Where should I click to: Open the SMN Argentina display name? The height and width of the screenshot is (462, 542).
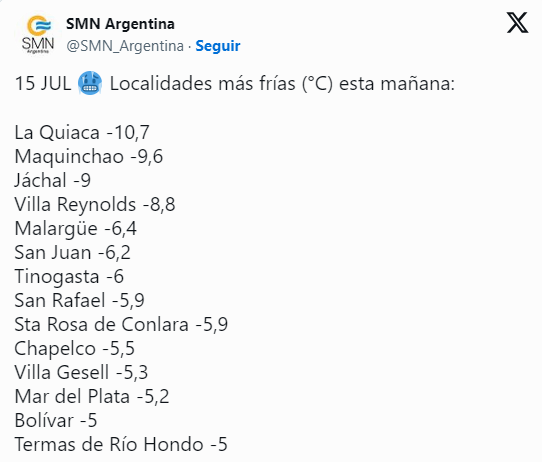click(120, 24)
